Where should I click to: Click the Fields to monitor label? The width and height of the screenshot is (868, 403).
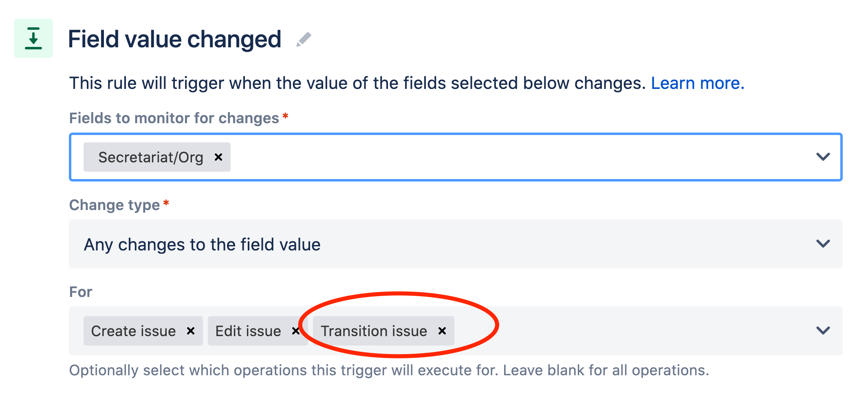tap(175, 118)
